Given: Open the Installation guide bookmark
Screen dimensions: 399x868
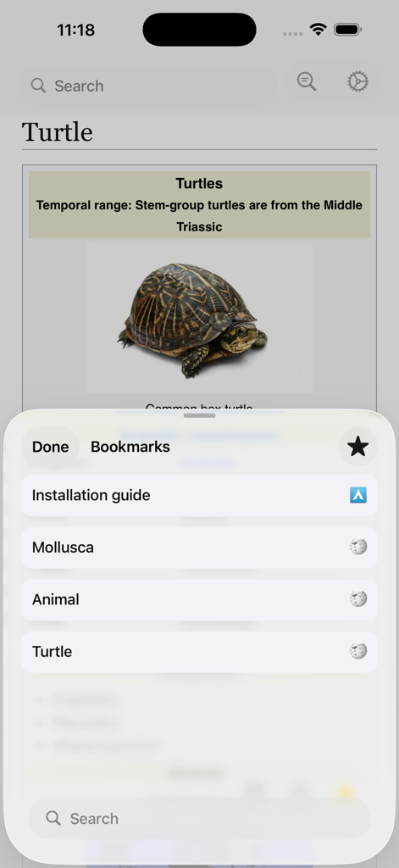Looking at the screenshot, I should point(199,495).
